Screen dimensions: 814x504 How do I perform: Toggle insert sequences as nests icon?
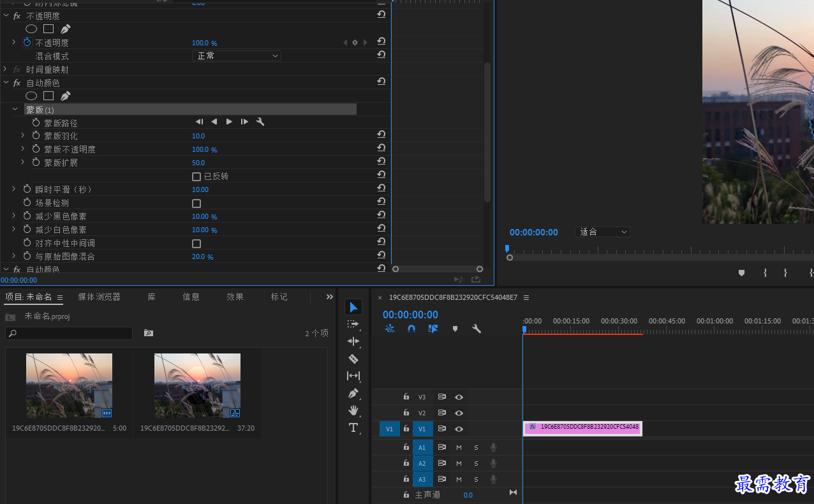tap(390, 329)
